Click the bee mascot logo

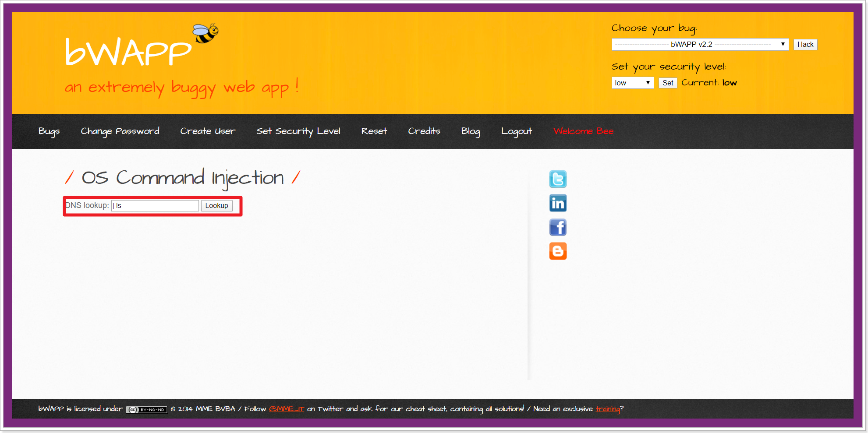tap(205, 33)
